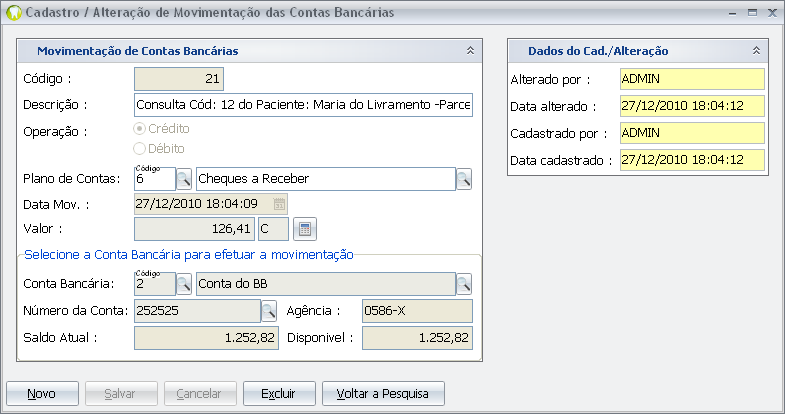
Task: Click the Data alterado field
Action: 692,106
